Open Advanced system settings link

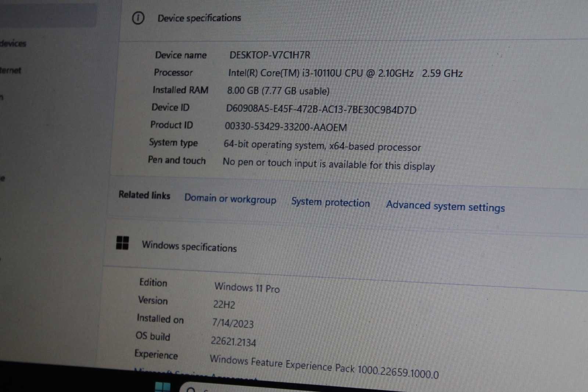pyautogui.click(x=445, y=206)
